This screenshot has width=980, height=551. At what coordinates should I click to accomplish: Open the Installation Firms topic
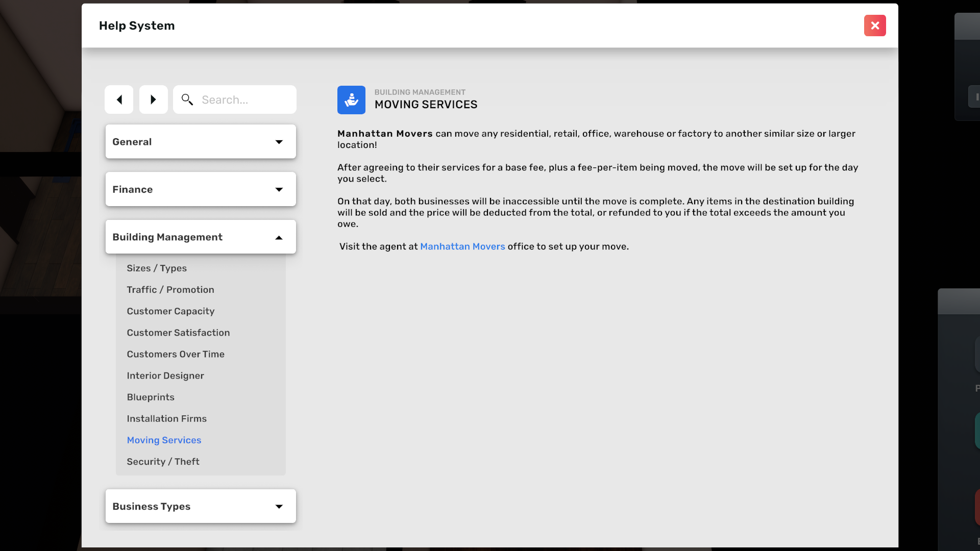point(166,418)
